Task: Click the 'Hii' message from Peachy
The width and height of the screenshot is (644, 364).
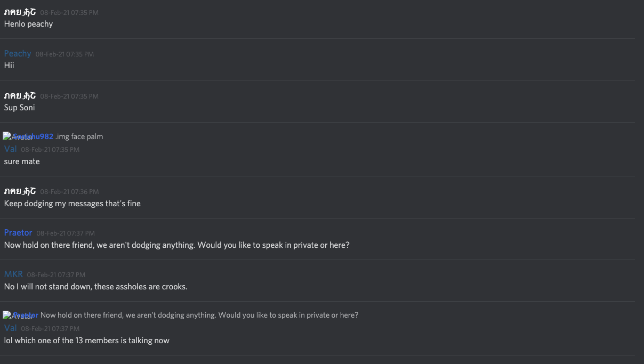Action: (x=9, y=66)
